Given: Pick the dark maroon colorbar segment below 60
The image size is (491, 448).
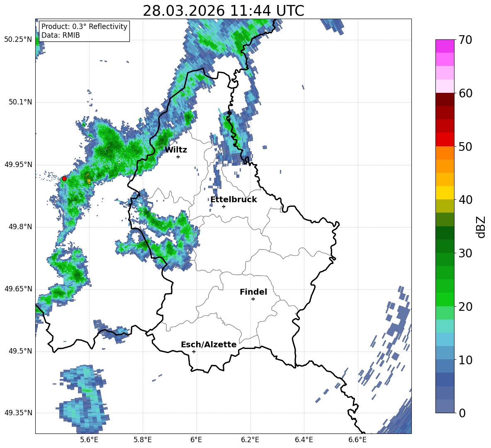Looking at the screenshot, I should click(x=445, y=99).
